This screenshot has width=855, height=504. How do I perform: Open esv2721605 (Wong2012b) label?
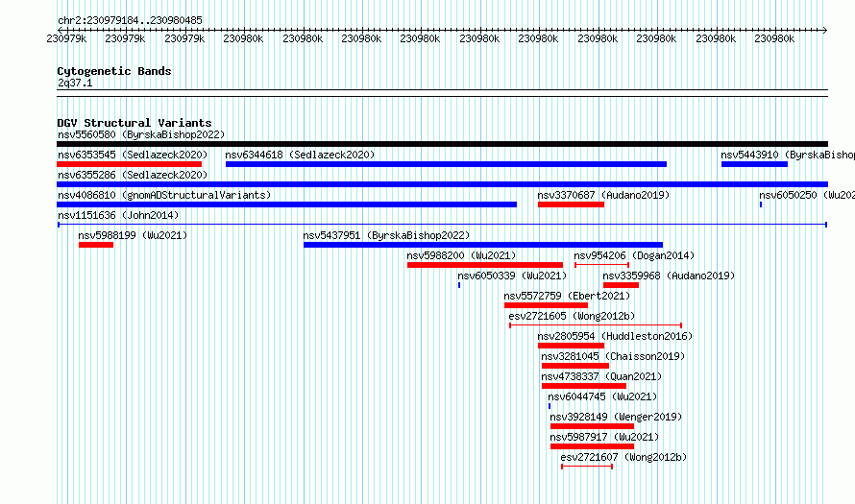click(x=572, y=316)
